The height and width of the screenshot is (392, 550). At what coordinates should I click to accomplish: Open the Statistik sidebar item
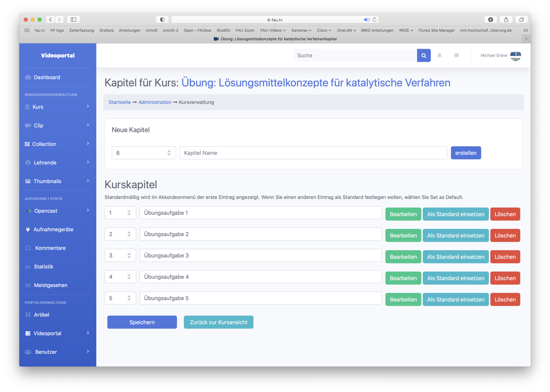[x=43, y=267]
